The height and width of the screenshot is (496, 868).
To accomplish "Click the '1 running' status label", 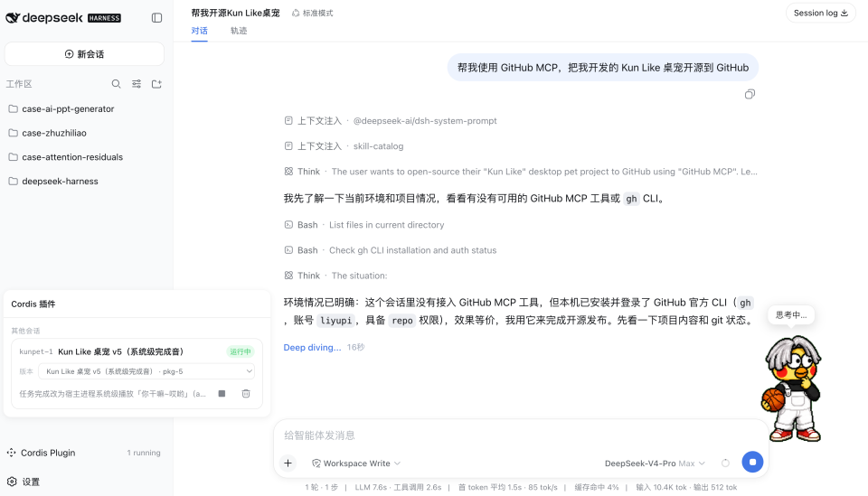I will coord(144,453).
